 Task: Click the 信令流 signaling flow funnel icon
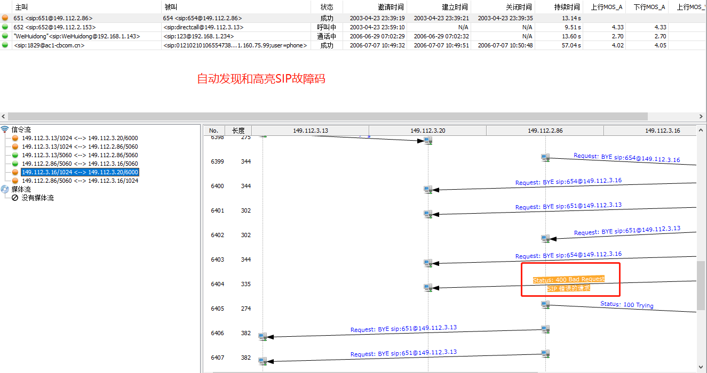tap(5, 129)
